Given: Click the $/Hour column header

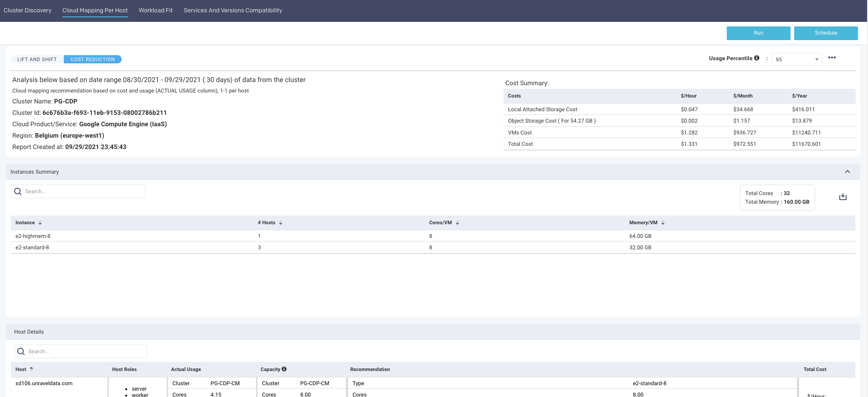Looking at the screenshot, I should 688,96.
